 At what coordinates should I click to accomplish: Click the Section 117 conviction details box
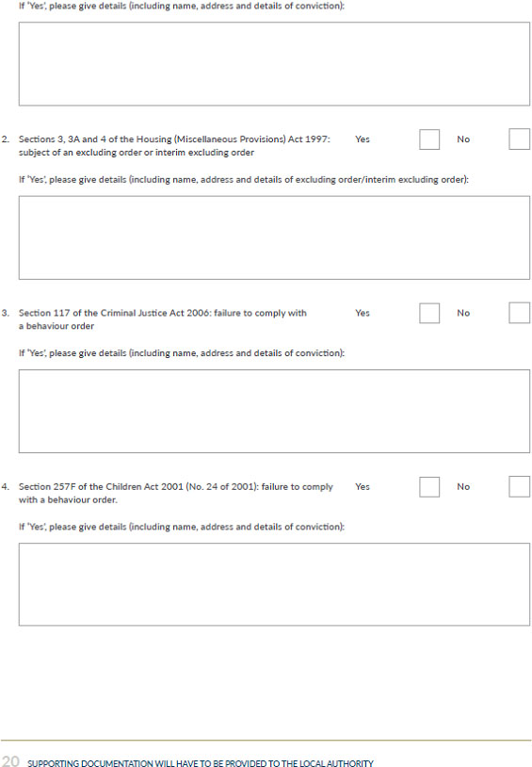tap(274, 412)
